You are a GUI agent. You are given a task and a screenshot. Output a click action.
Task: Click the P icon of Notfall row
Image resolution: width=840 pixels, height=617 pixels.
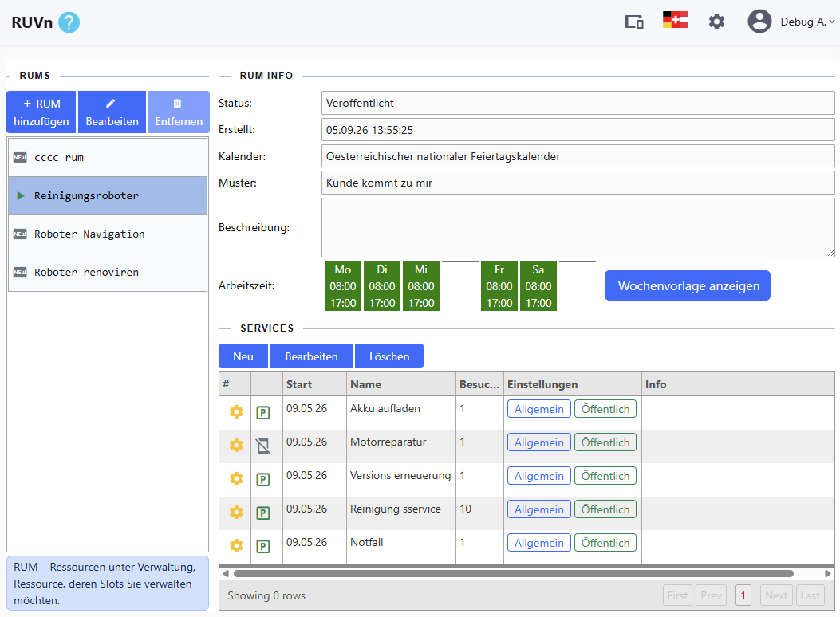click(x=263, y=546)
